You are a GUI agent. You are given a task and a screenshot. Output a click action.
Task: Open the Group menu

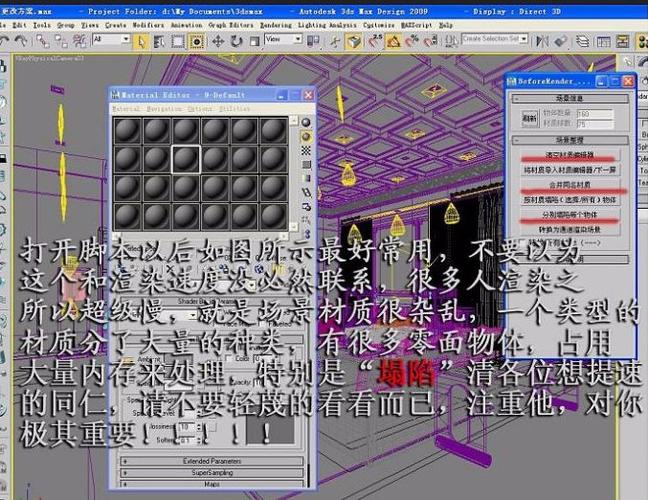(66, 25)
